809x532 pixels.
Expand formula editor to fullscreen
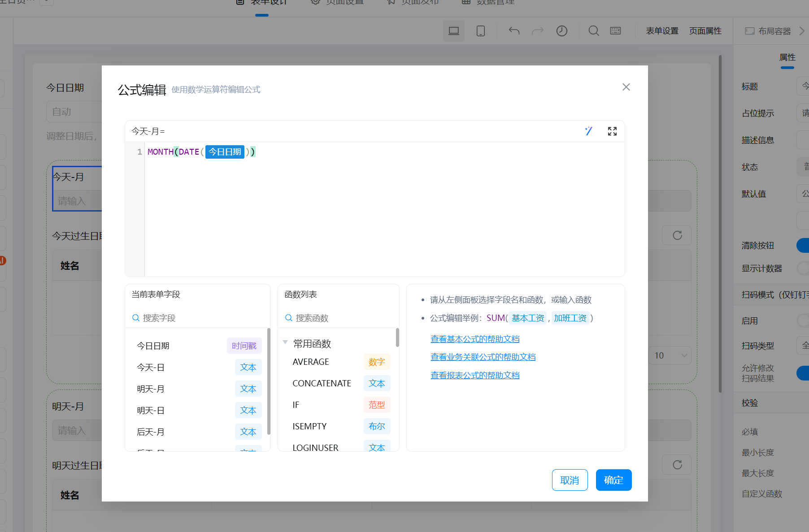pos(612,131)
